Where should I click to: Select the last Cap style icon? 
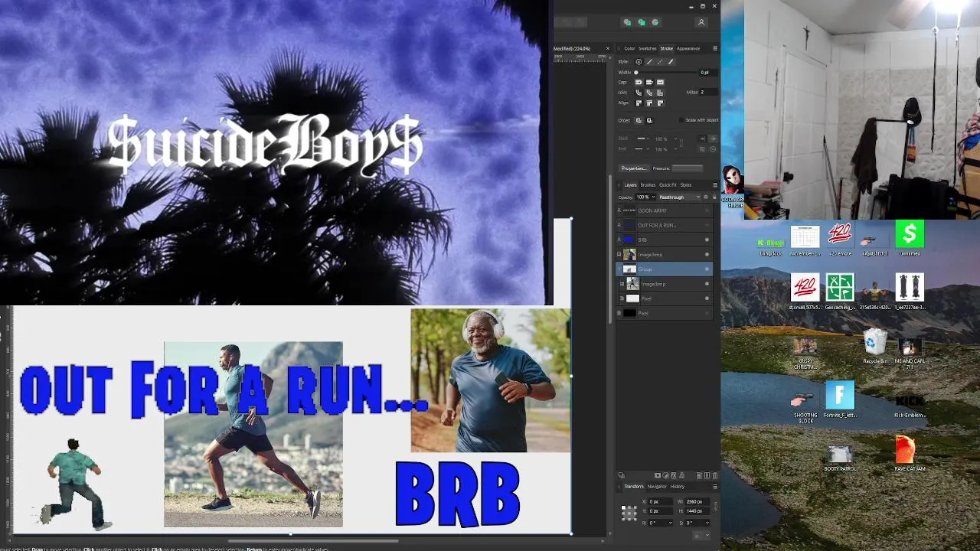[x=660, y=82]
